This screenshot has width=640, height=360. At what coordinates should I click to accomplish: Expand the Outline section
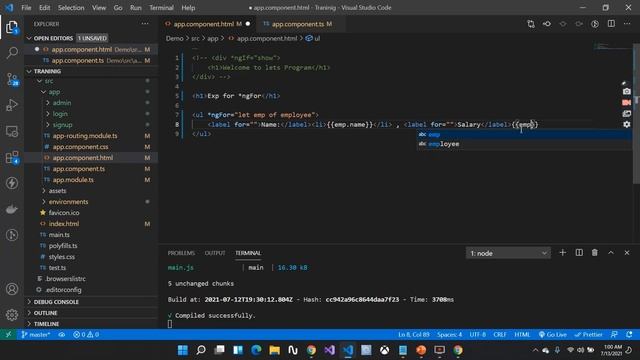tap(45, 313)
